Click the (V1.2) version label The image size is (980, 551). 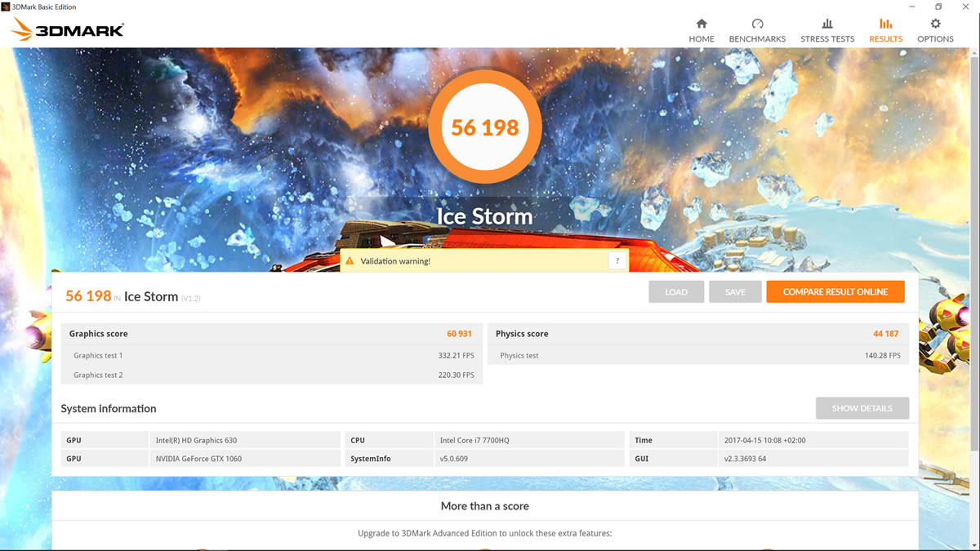pos(190,298)
